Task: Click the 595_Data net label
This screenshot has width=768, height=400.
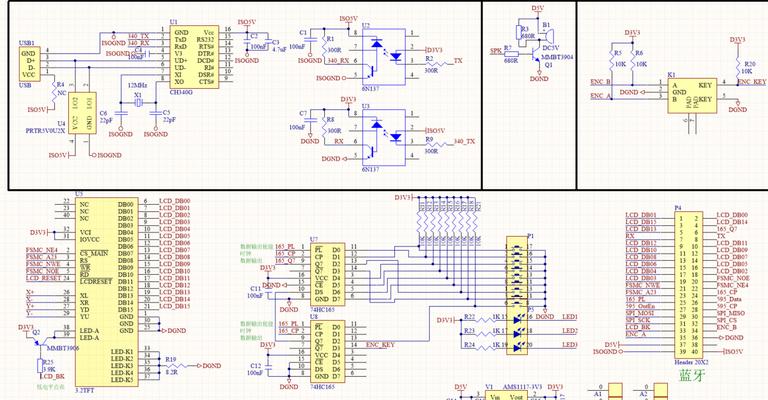Action: click(729, 299)
